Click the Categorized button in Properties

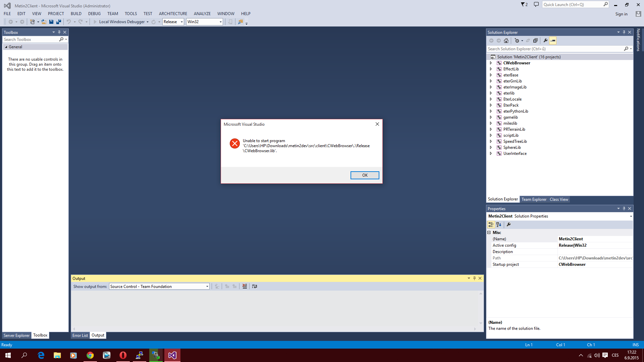tap(491, 225)
